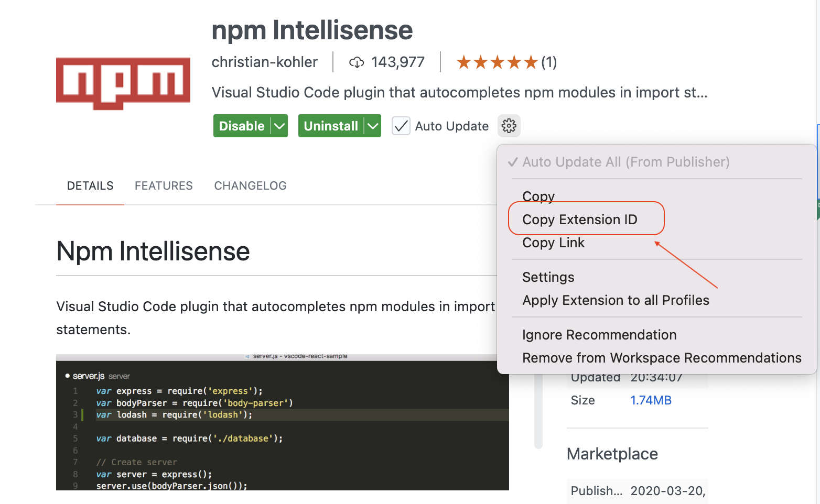Open the CHANGELOG tab
This screenshot has height=504, width=820.
tap(250, 186)
